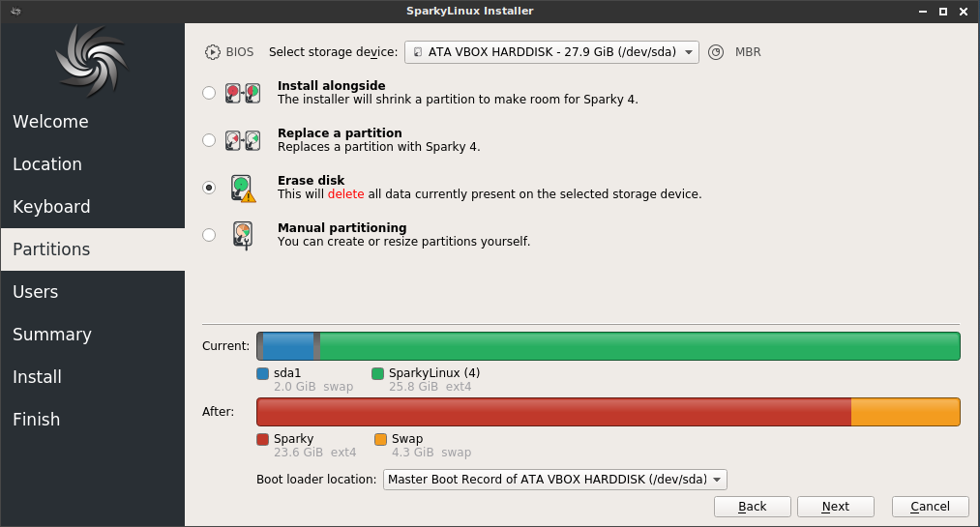
Task: Select the Install alongside radio option
Action: point(209,93)
